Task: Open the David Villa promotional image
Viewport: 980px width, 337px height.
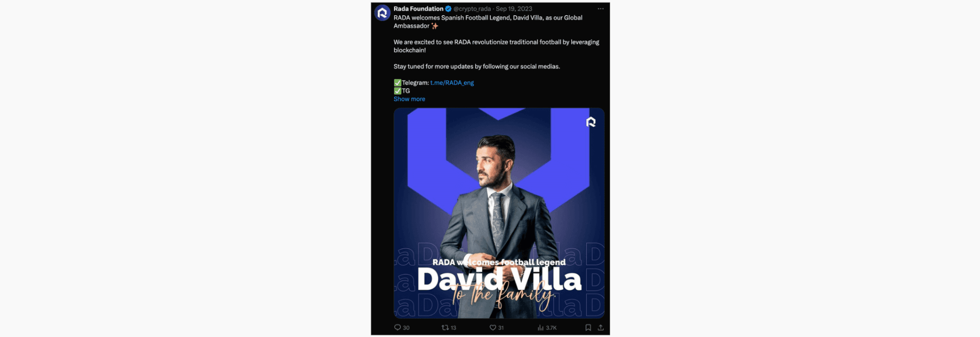Action: tap(499, 213)
